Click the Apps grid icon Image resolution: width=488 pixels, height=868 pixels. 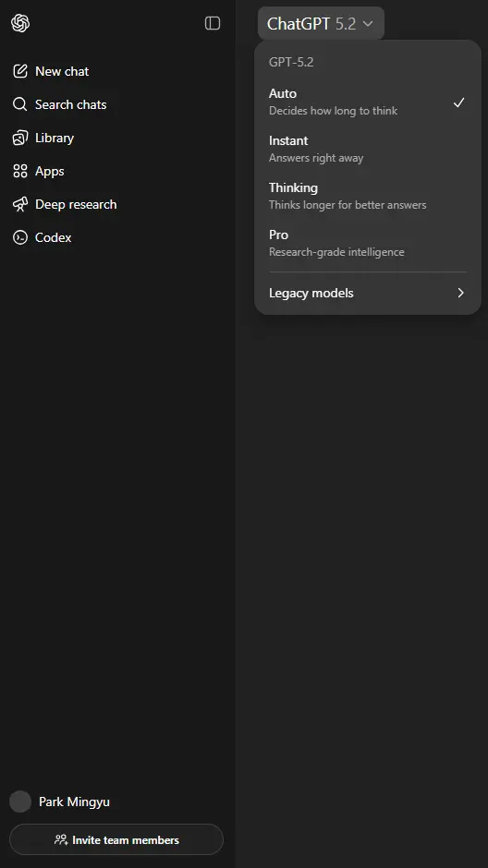tap(20, 171)
